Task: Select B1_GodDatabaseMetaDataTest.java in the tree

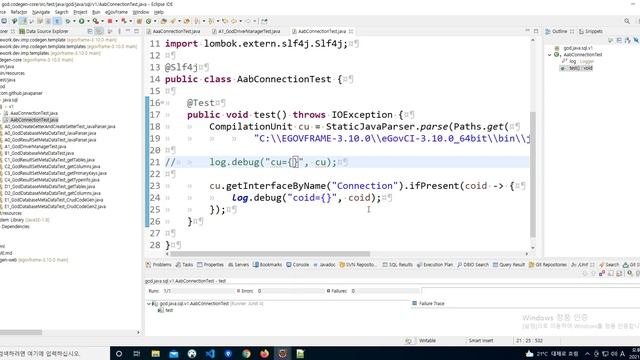Action: coord(39,153)
